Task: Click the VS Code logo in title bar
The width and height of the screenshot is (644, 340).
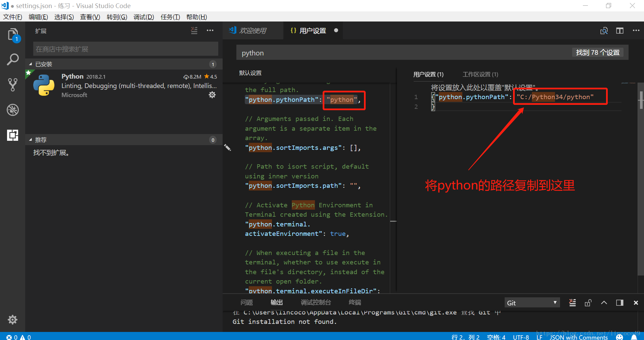Action: pyautogui.click(x=5, y=6)
